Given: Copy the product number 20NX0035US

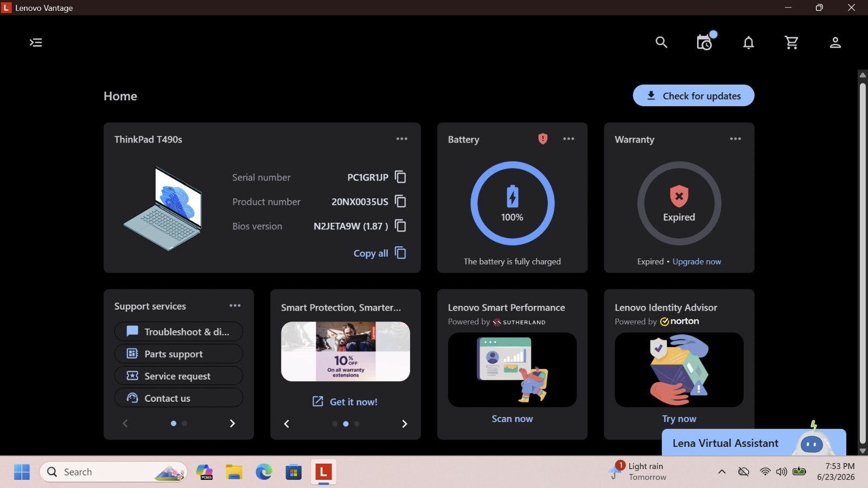Looking at the screenshot, I should click(400, 201).
